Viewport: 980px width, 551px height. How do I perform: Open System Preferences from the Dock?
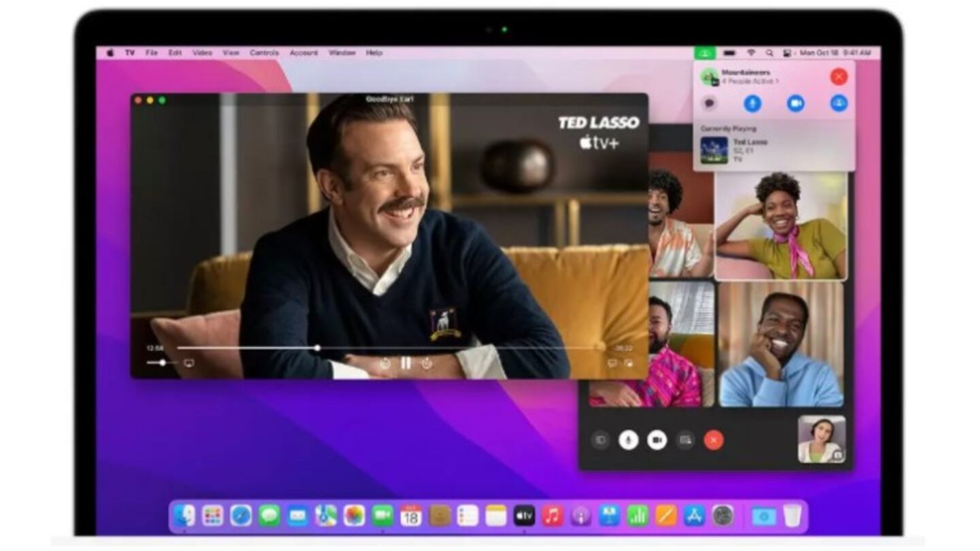point(723,516)
